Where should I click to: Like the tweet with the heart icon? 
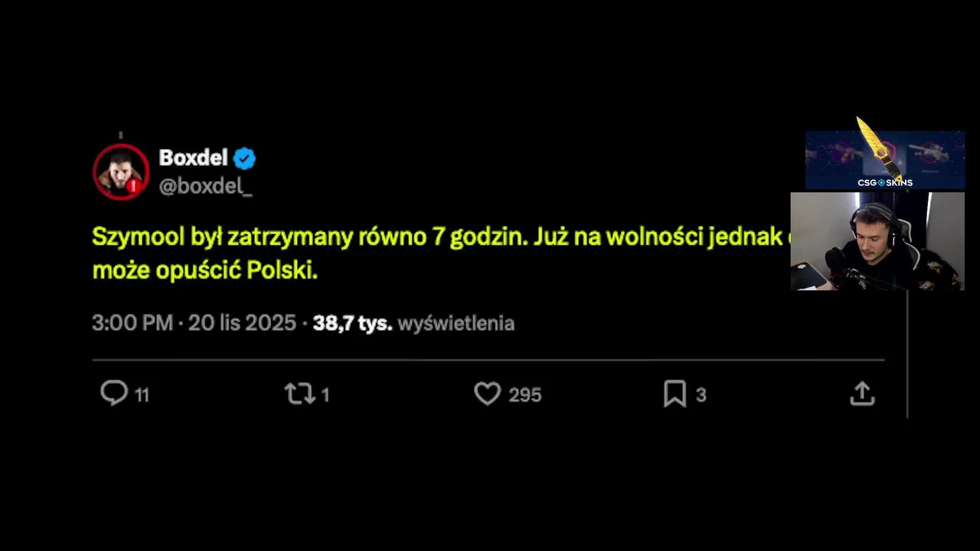point(487,394)
